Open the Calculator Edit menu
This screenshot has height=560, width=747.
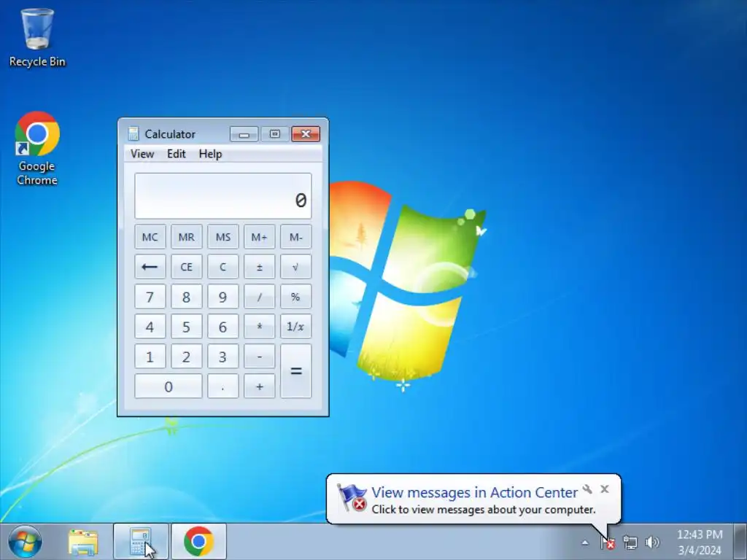177,154
